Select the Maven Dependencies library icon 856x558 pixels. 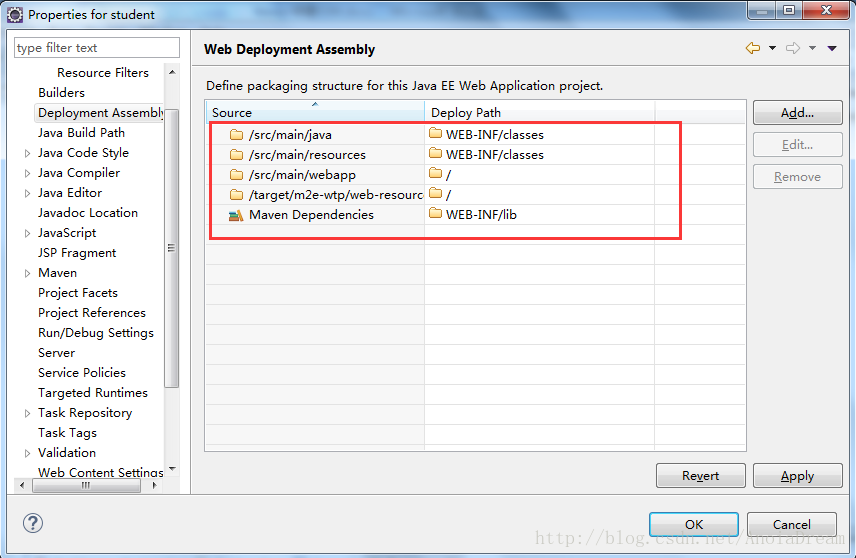(x=236, y=215)
